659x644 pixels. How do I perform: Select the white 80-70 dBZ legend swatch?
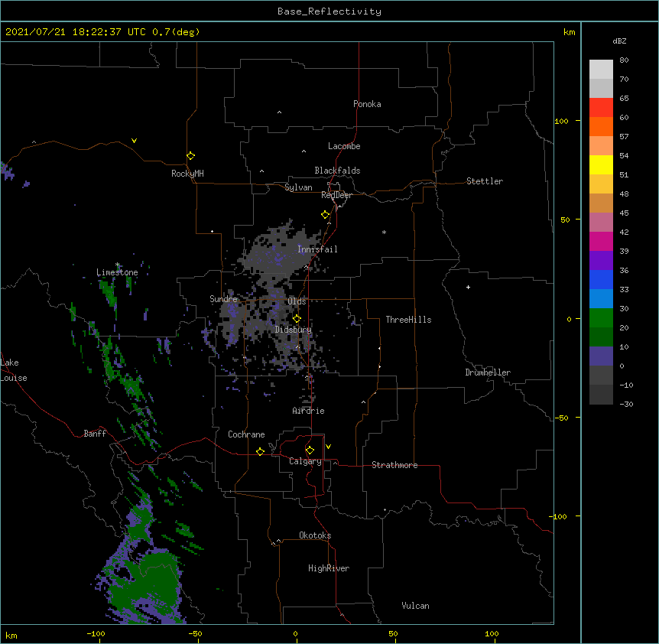(601, 69)
